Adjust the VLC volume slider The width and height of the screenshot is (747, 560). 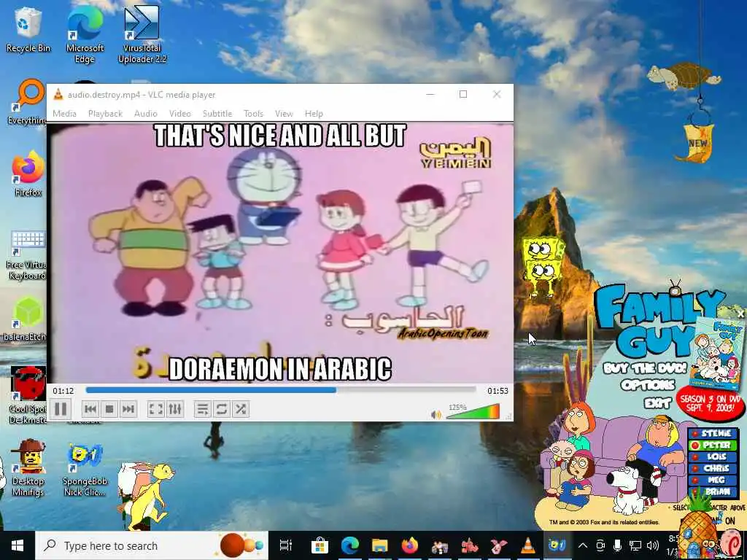tap(473, 411)
